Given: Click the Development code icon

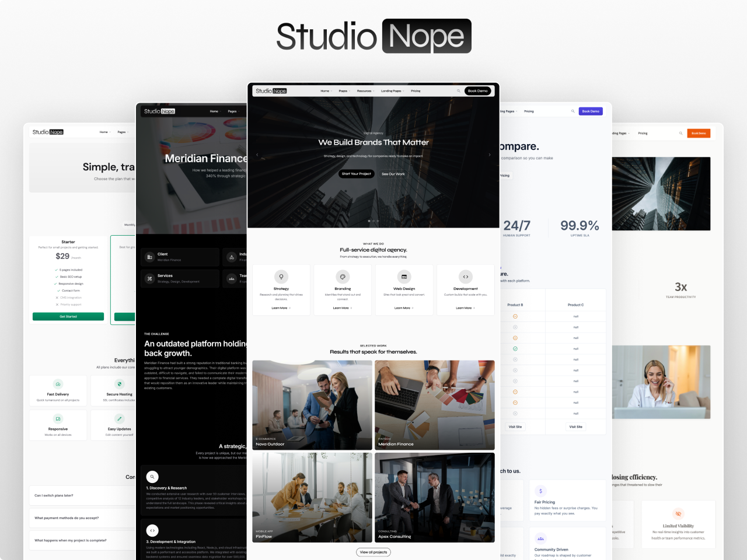Looking at the screenshot, I should (465, 276).
